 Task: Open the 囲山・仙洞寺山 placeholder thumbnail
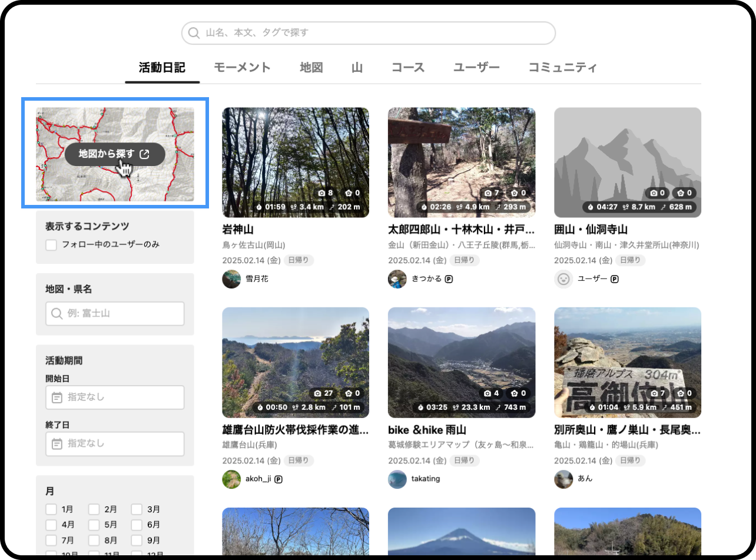click(x=628, y=163)
